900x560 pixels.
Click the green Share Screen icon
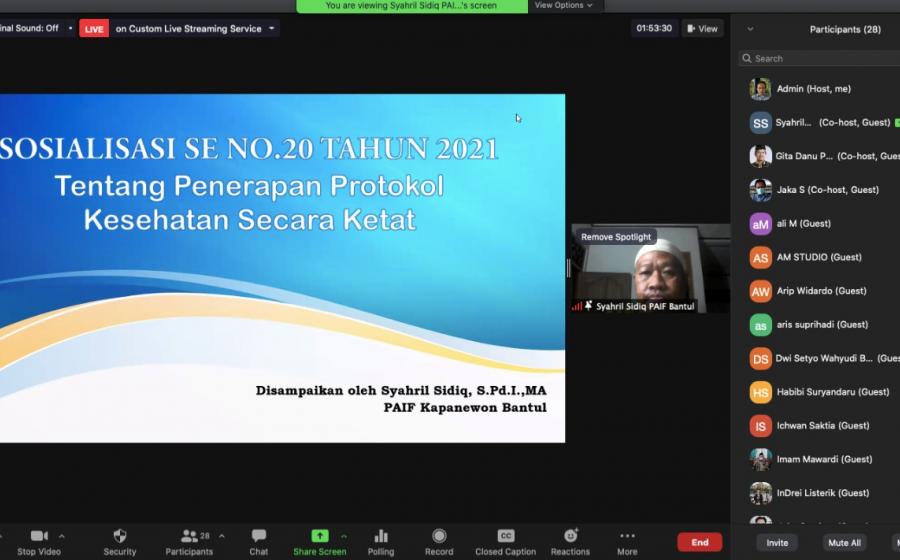point(319,536)
